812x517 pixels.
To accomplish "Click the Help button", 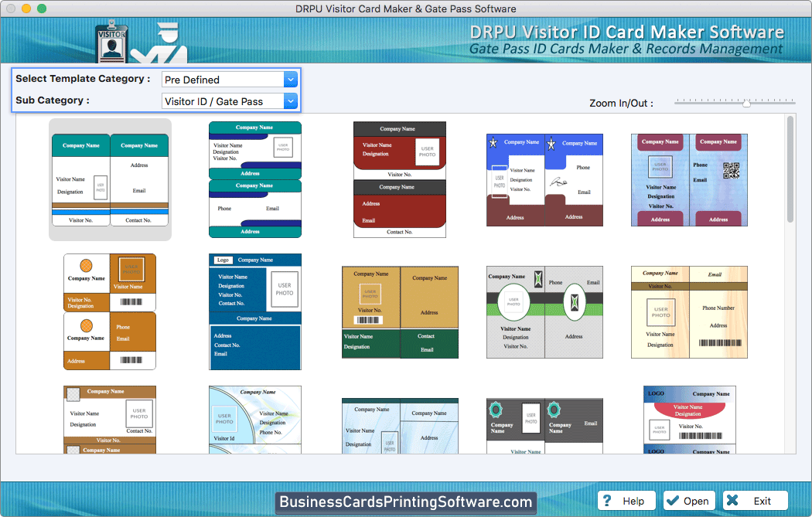I will 626,501.
